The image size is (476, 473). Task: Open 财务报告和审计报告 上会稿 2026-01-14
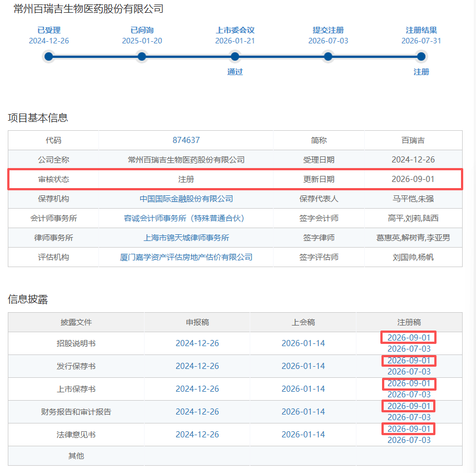pyautogui.click(x=303, y=412)
